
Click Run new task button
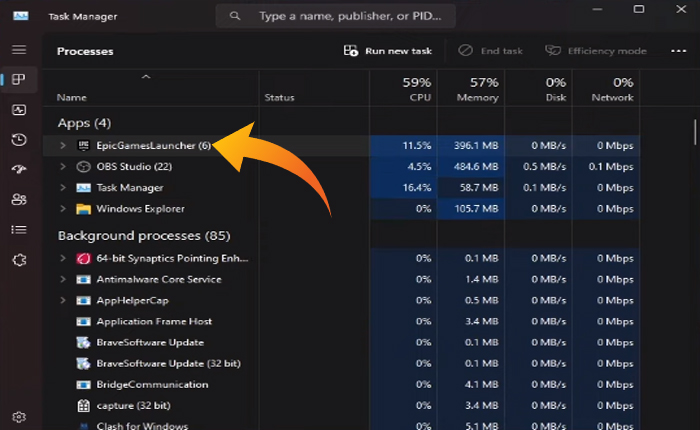coord(387,51)
